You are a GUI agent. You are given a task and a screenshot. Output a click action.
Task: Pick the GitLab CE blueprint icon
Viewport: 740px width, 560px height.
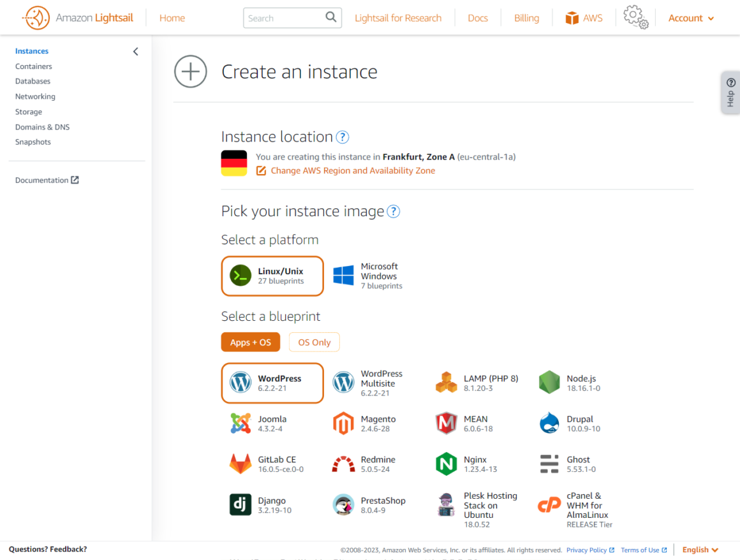[241, 464]
